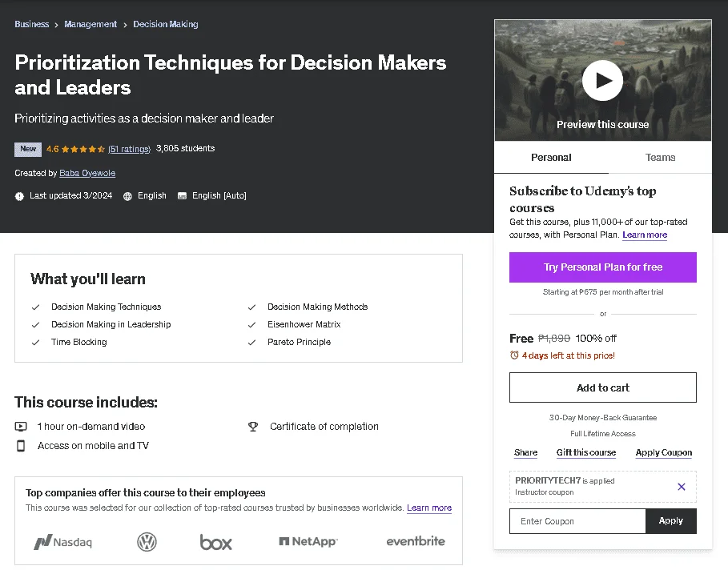This screenshot has width=728, height=574.
Task: Click the video icon by 1 hour on-demand video
Action: click(x=21, y=426)
